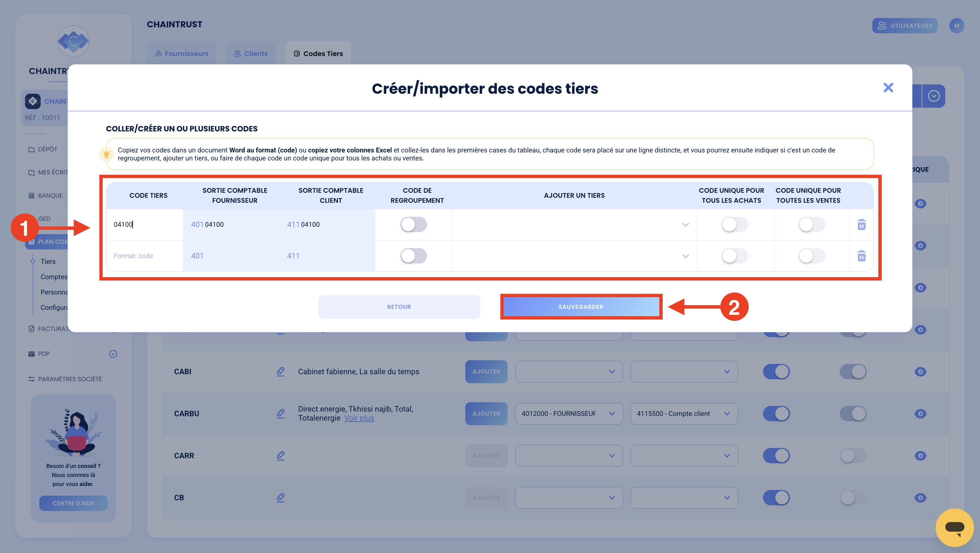Open DÉPÔT in the sidebar

tap(47, 149)
